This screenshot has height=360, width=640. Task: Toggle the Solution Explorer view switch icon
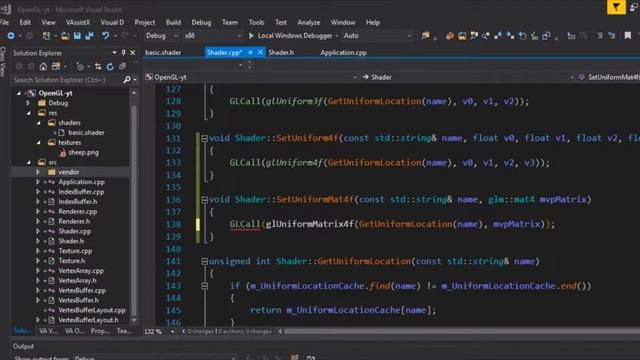tap(56, 67)
